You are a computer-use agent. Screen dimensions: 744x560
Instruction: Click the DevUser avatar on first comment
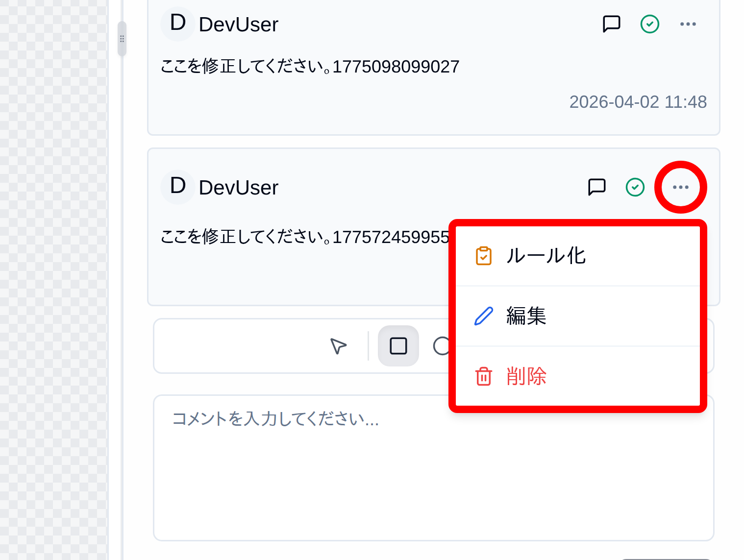tap(177, 24)
